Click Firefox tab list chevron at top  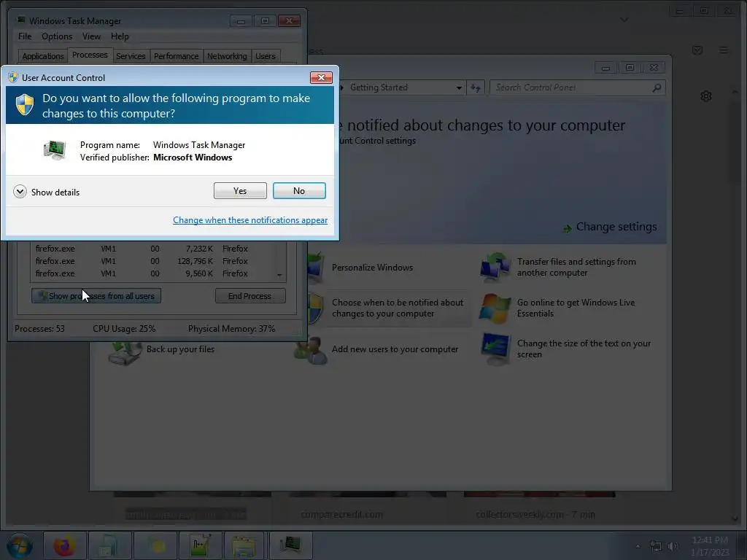coord(624,20)
